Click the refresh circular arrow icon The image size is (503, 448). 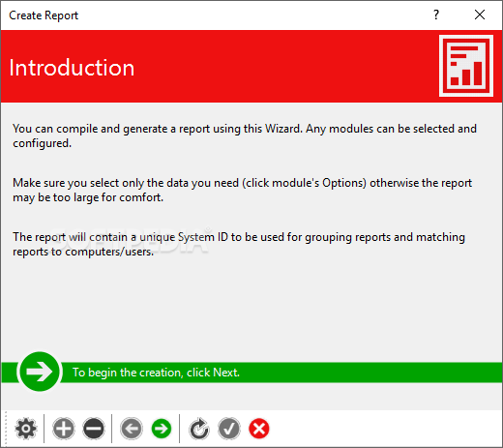coord(199,429)
